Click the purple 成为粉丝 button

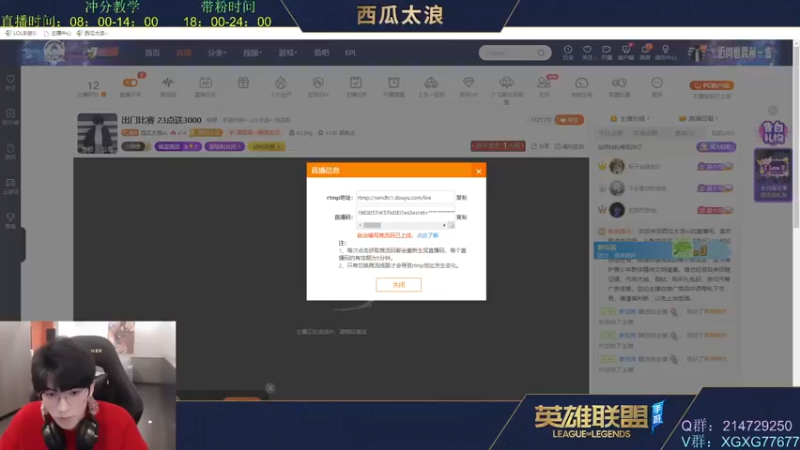coord(716,147)
